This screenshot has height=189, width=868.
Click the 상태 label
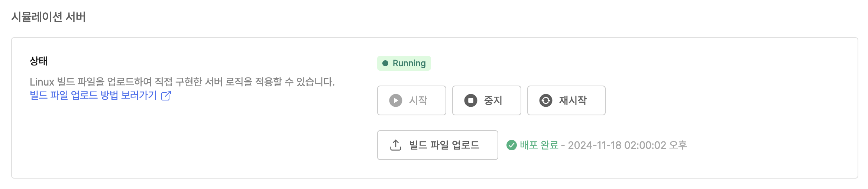pos(39,61)
